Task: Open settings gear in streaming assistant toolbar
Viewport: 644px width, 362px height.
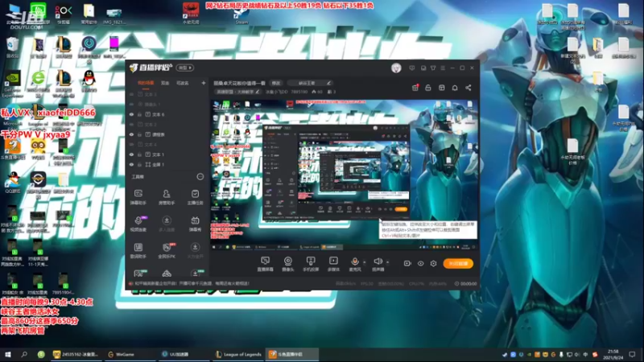Action: 433,264
